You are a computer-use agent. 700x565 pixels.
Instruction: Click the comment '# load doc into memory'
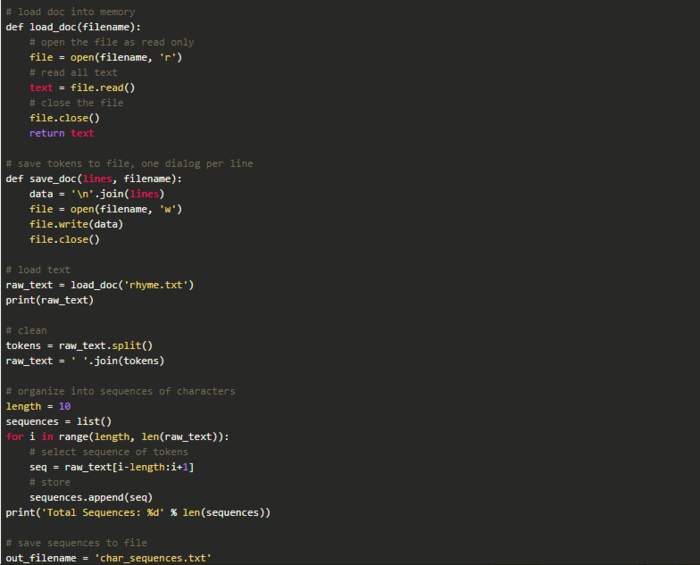[x=71, y=12]
